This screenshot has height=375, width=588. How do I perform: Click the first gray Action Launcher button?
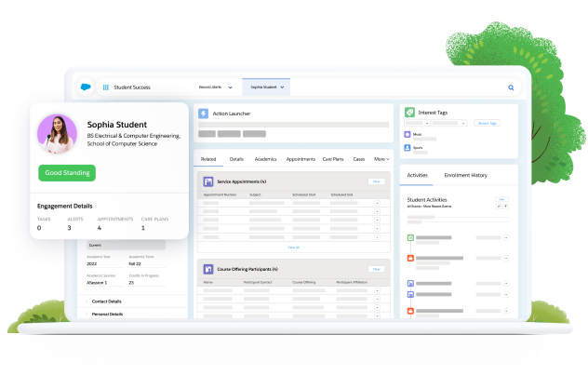(207, 134)
